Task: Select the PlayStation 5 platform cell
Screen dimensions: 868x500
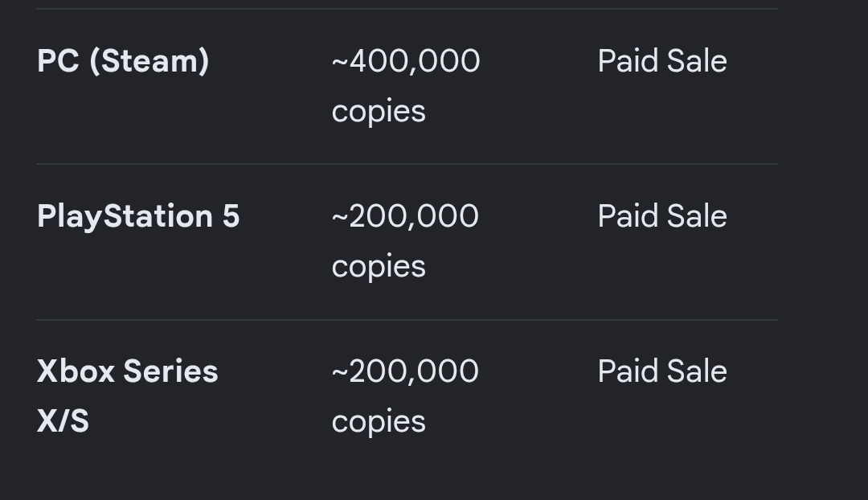Action: tap(138, 216)
